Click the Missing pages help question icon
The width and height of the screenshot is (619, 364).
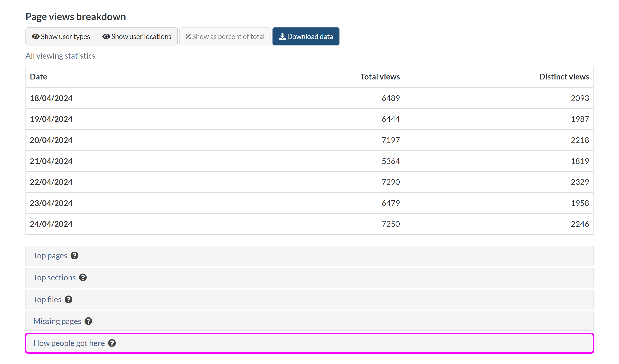(x=88, y=321)
